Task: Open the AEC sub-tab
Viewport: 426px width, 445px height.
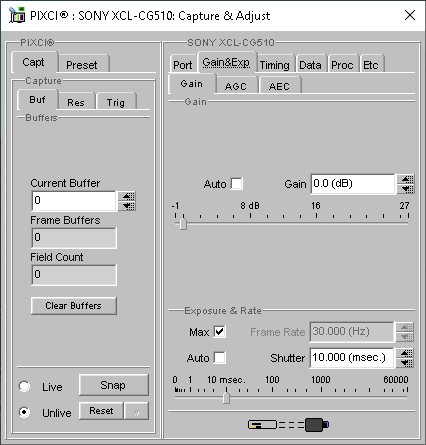Action: pyautogui.click(x=279, y=86)
